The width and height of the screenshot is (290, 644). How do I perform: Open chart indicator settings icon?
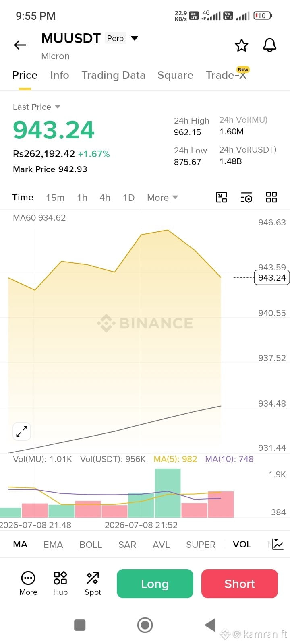[246, 197]
